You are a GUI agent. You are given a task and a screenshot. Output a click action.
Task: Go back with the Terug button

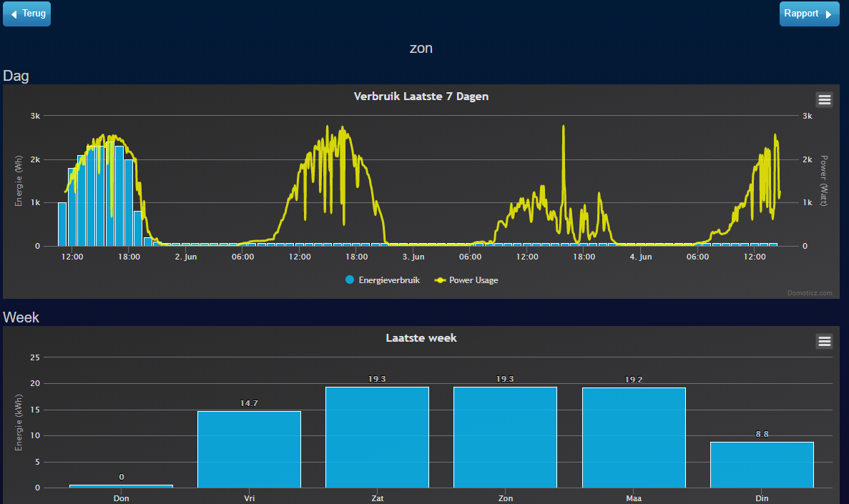tap(26, 14)
